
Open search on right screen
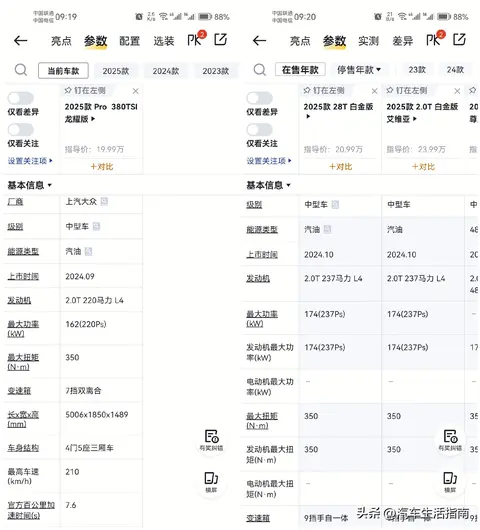260,70
